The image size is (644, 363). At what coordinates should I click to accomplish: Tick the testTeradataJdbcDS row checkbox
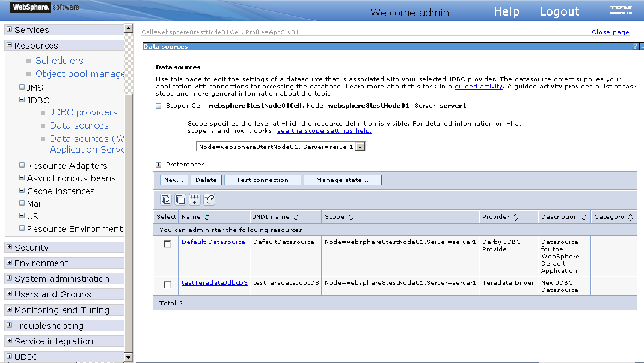click(x=167, y=285)
